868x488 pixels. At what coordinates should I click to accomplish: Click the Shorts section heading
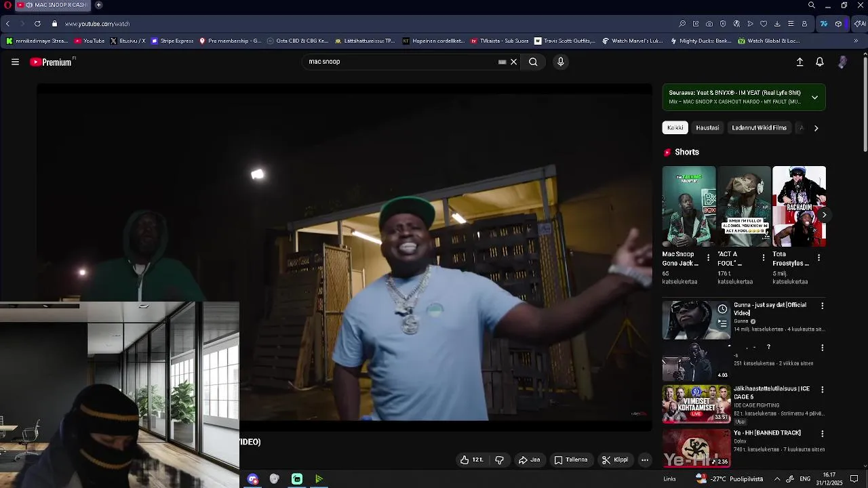pos(687,152)
